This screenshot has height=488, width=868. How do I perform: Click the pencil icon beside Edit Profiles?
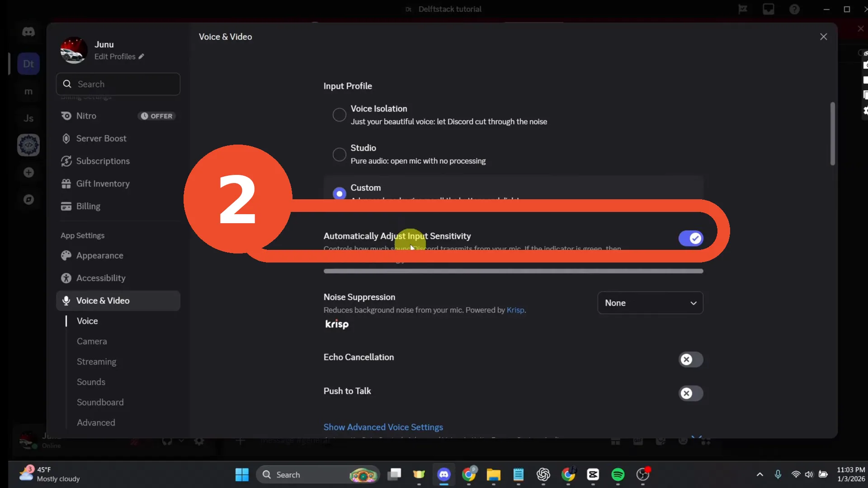click(x=141, y=56)
